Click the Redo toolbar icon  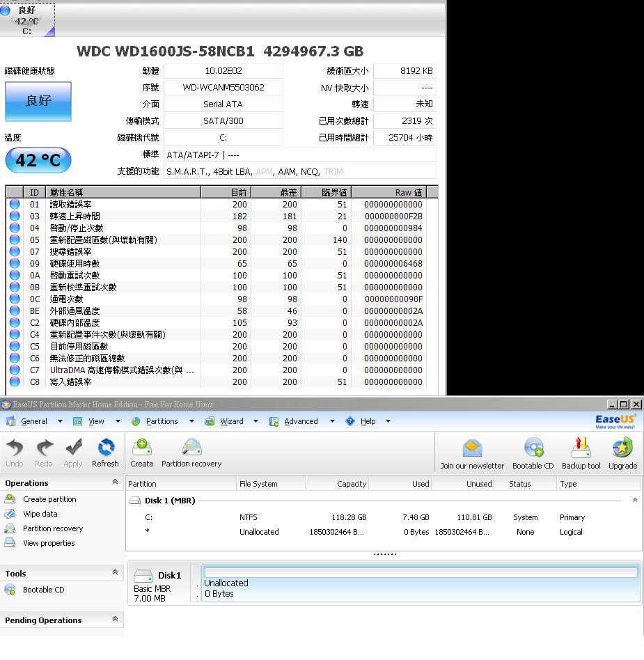click(x=44, y=448)
